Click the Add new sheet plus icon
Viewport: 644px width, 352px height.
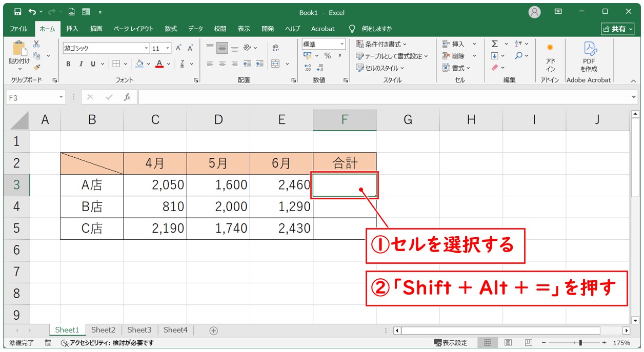pos(214,330)
